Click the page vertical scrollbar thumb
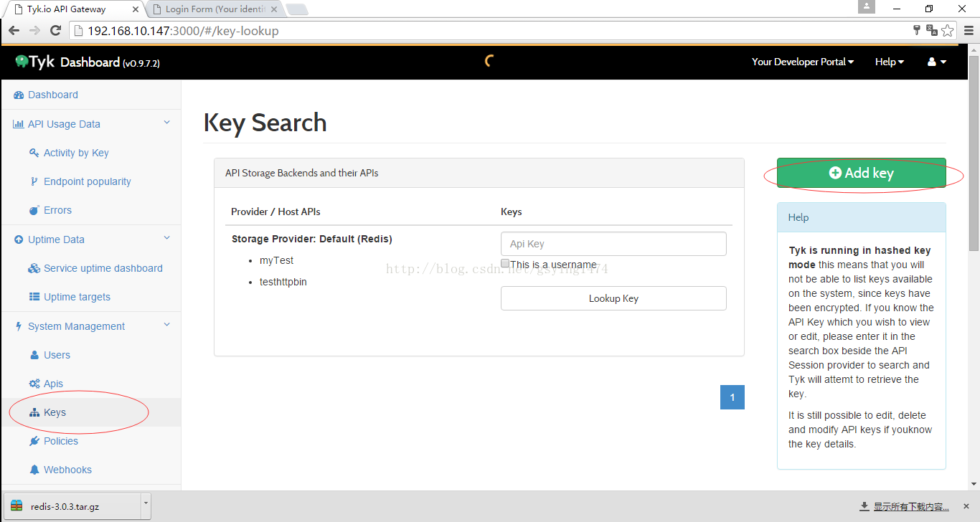 [x=974, y=152]
